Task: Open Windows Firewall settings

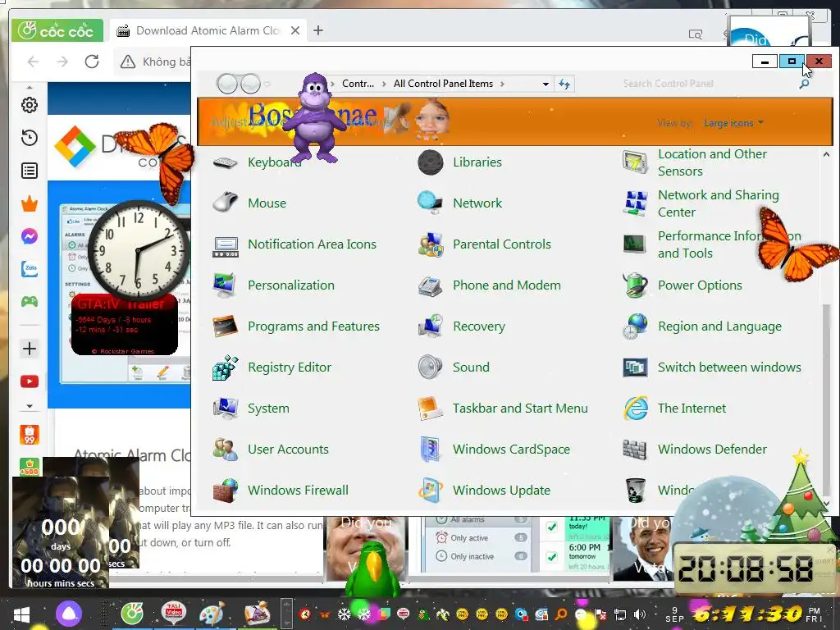Action: click(281, 491)
